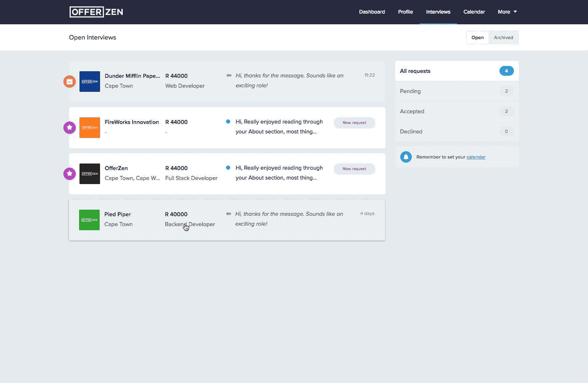Click the purple star badge on OfferZen row
The height and width of the screenshot is (383, 588).
(x=70, y=174)
